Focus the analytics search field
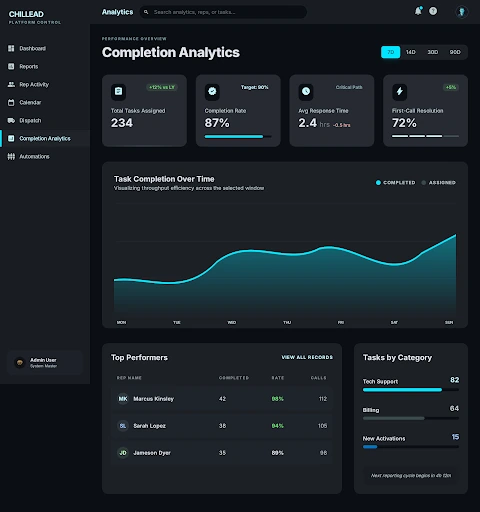The width and height of the screenshot is (480, 512). tap(223, 12)
